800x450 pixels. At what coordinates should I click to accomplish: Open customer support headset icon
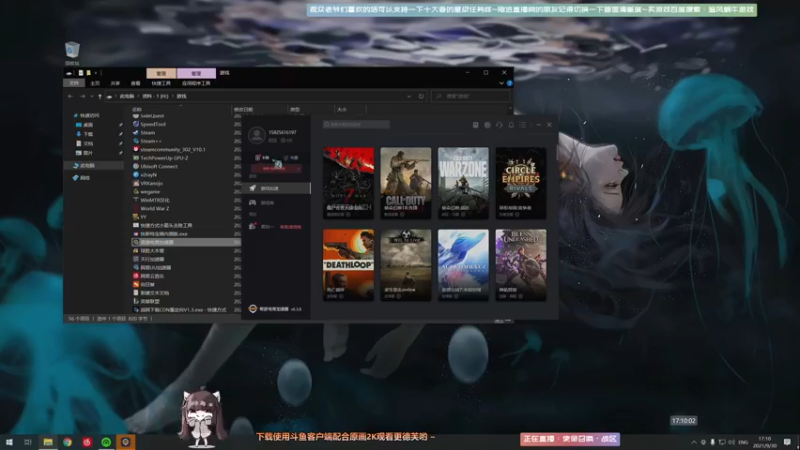point(499,125)
